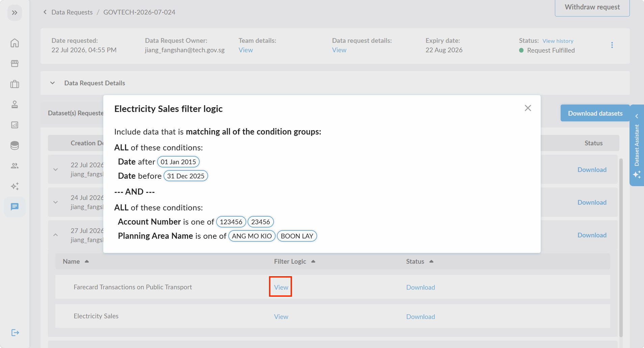Viewport: 644px width, 348px height.
Task: Click the Download datasets button
Action: pos(595,113)
